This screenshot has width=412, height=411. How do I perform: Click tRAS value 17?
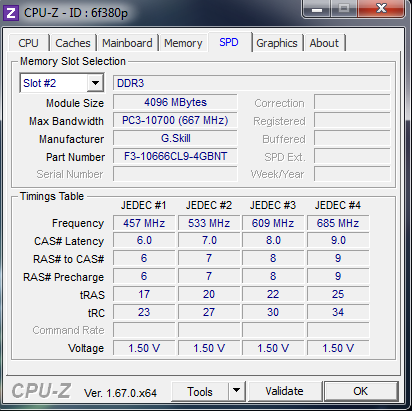pyautogui.click(x=144, y=294)
